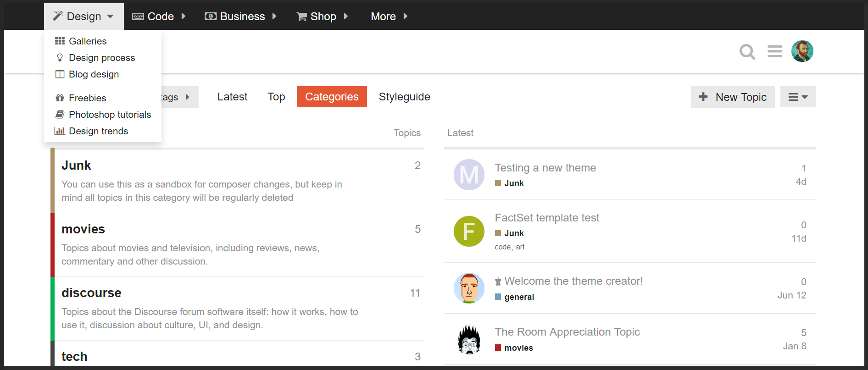Click the Freebies gift icon
Screen dimensions: 868x370
coord(60,98)
